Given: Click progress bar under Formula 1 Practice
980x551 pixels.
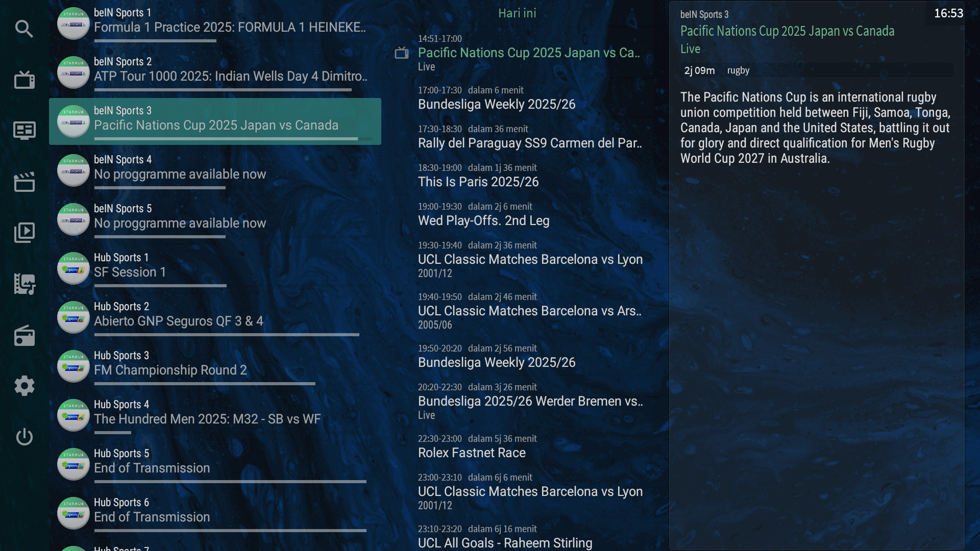Looking at the screenshot, I should [x=155, y=40].
